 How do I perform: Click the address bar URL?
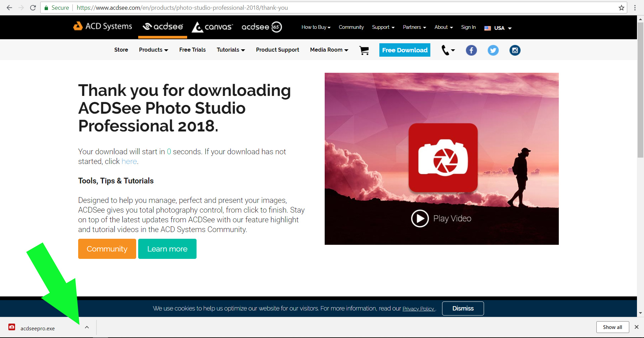[x=182, y=8]
